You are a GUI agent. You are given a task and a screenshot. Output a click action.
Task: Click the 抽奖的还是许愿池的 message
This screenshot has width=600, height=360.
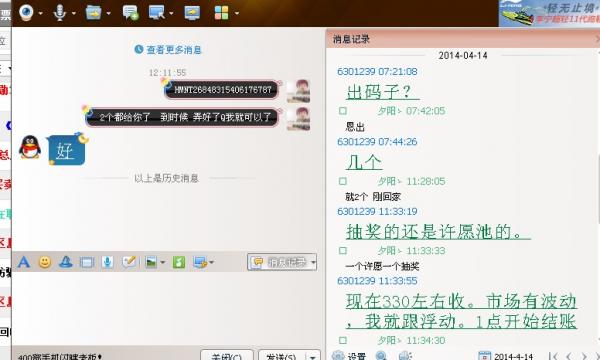438,231
